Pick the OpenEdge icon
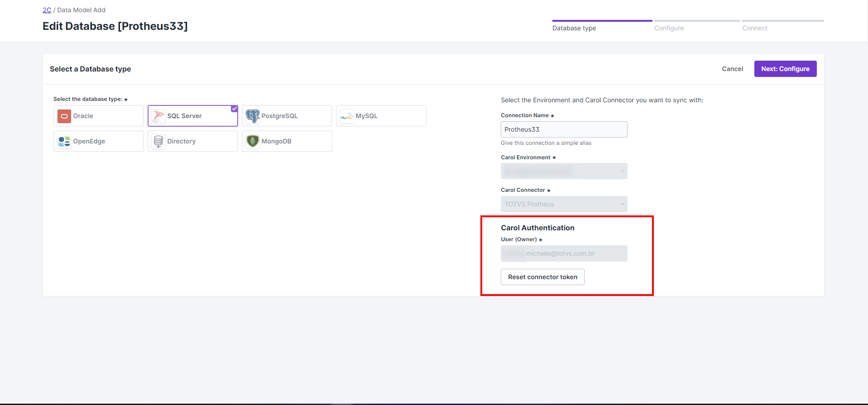Screen dimensions: 868x405 64,142
